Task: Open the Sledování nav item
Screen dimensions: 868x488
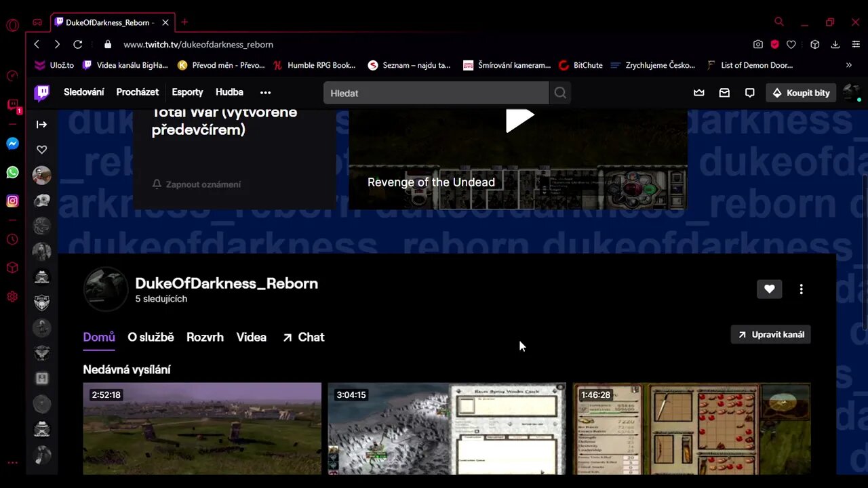Action: pos(84,92)
